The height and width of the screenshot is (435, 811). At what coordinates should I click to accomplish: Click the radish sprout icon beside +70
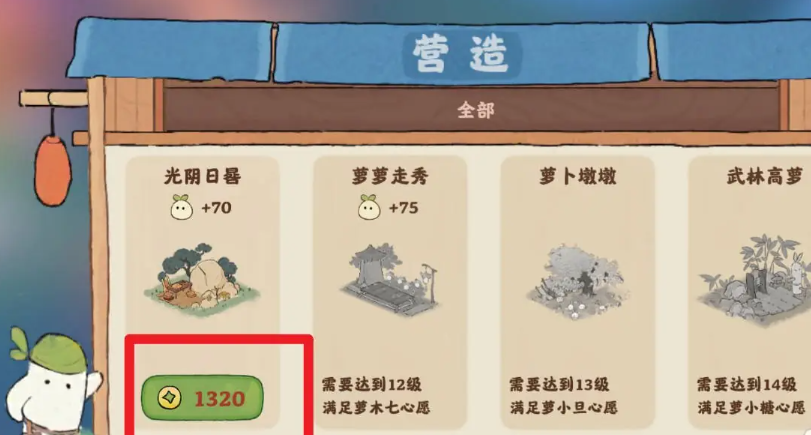182,207
